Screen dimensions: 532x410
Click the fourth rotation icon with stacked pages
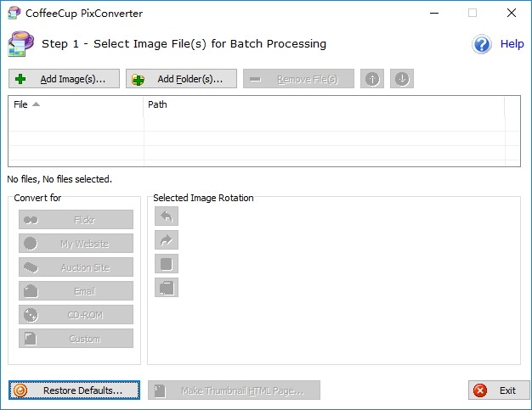167,287
